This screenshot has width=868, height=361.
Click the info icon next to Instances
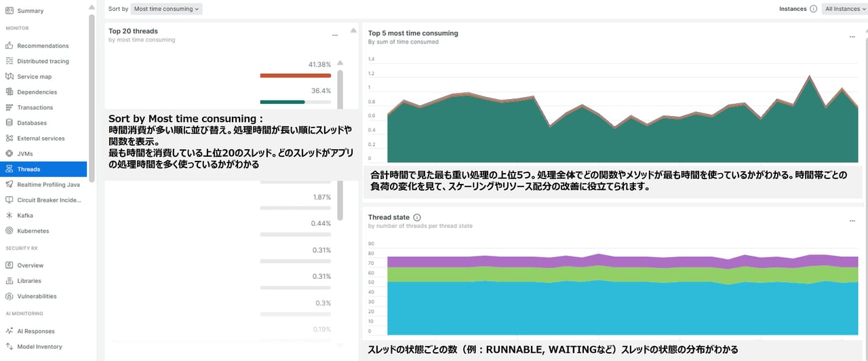point(813,9)
